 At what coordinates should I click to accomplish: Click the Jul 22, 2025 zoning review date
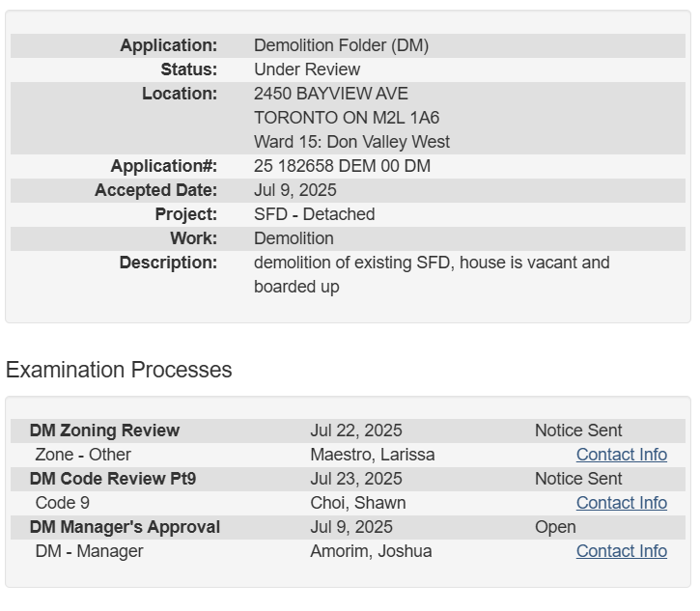point(355,430)
